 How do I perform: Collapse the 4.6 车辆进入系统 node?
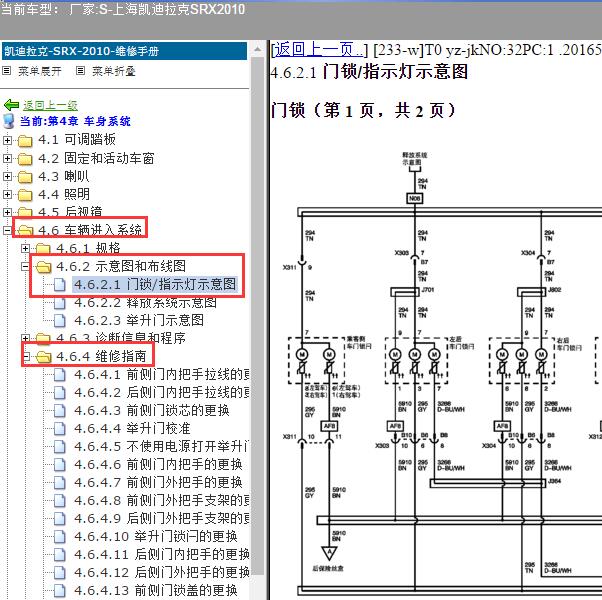7,230
